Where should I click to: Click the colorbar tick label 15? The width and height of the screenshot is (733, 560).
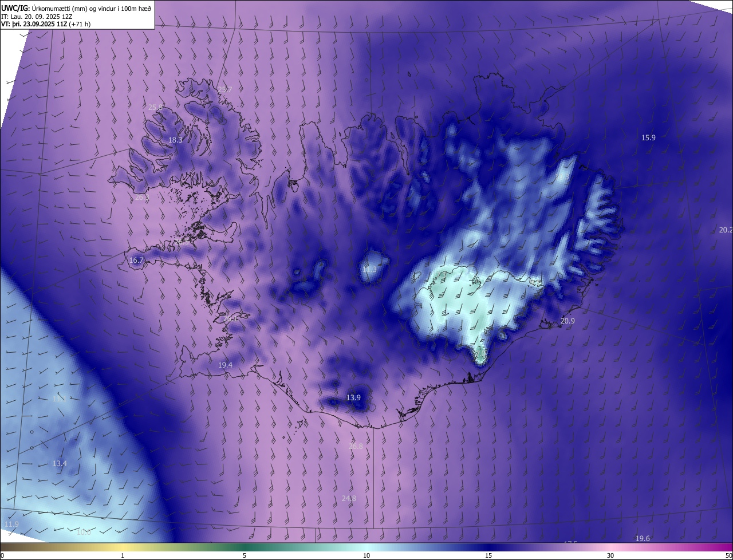pos(488,555)
